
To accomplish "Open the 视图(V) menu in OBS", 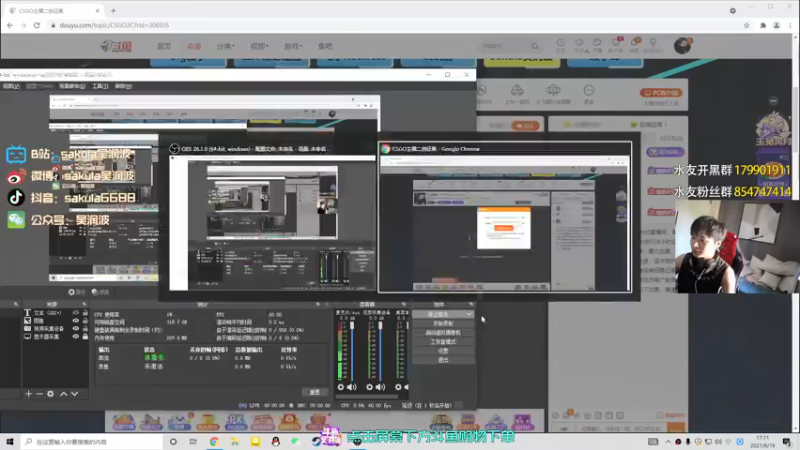I will click(11, 86).
